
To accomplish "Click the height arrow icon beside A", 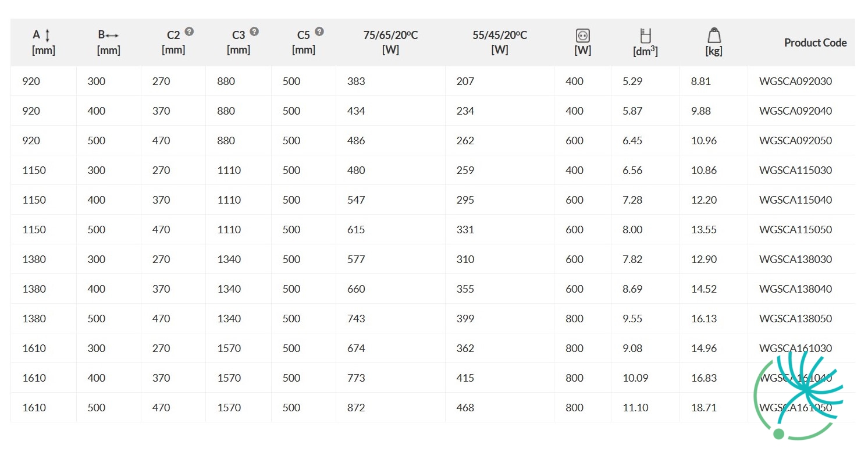I will click(47, 36).
